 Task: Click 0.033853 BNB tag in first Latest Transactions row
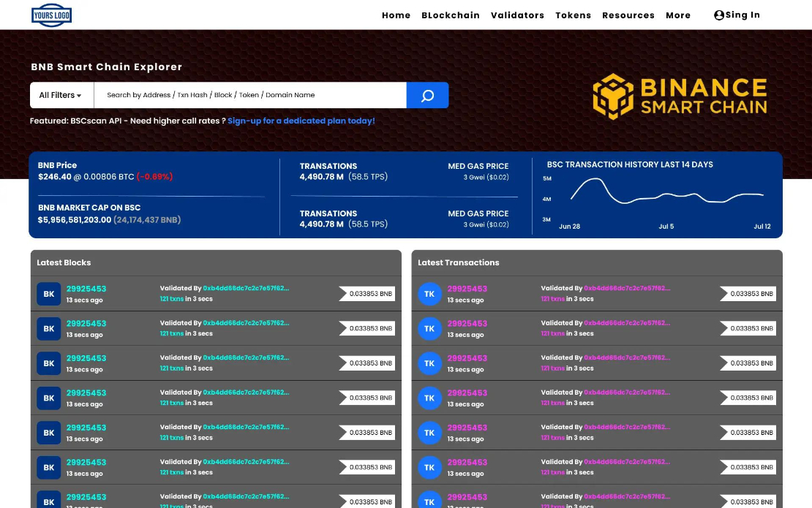[x=748, y=294]
